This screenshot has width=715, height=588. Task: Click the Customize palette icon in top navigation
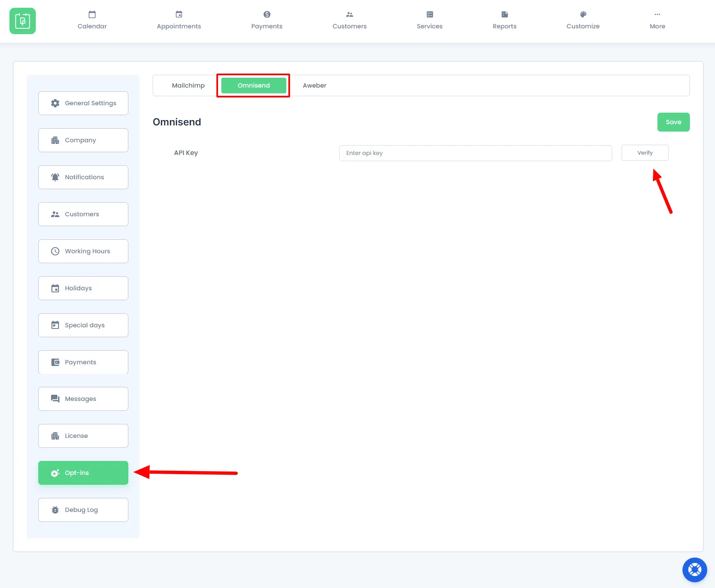(583, 14)
